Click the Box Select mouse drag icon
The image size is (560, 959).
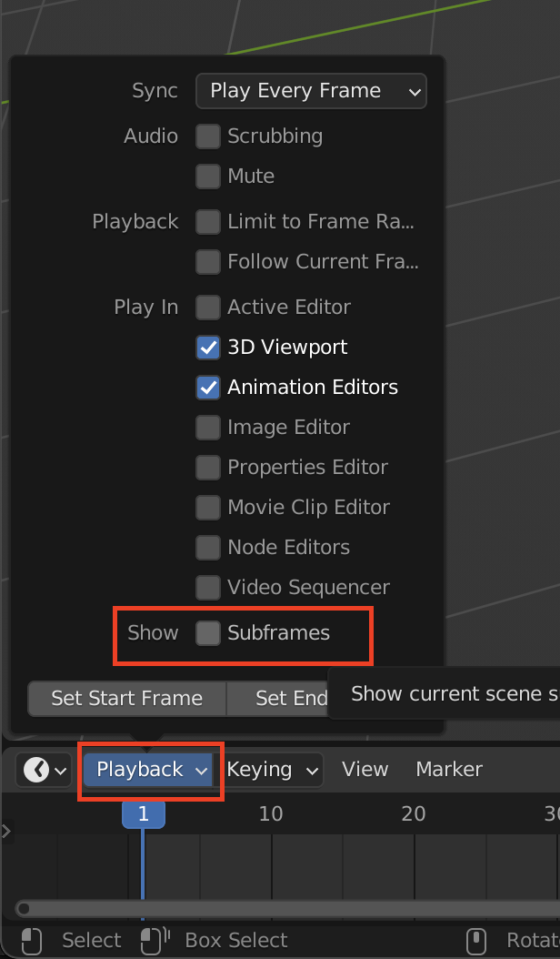click(155, 940)
